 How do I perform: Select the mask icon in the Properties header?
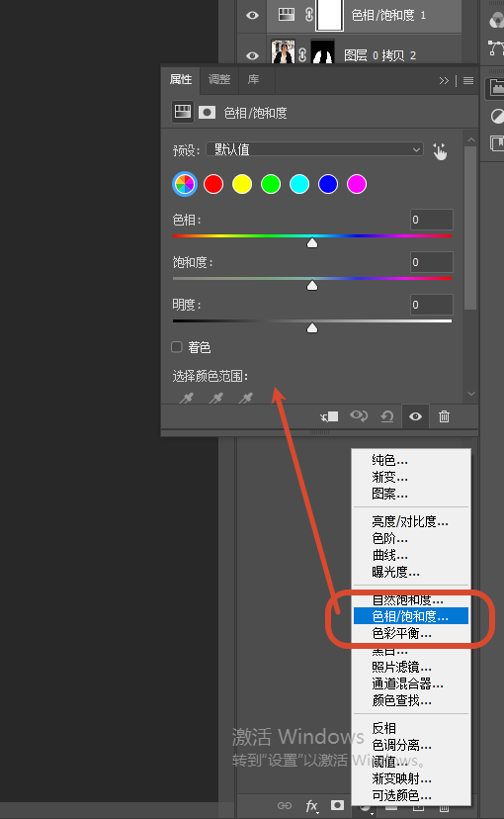click(x=208, y=113)
